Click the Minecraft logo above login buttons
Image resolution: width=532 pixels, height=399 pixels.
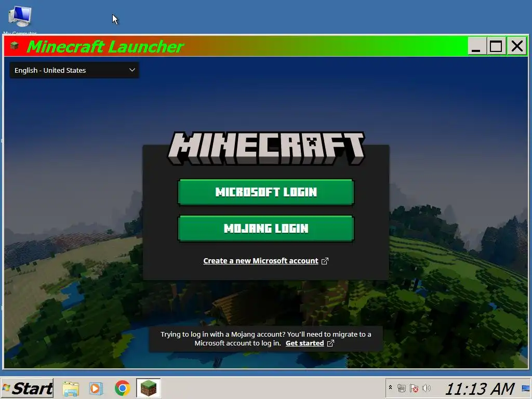(x=266, y=149)
